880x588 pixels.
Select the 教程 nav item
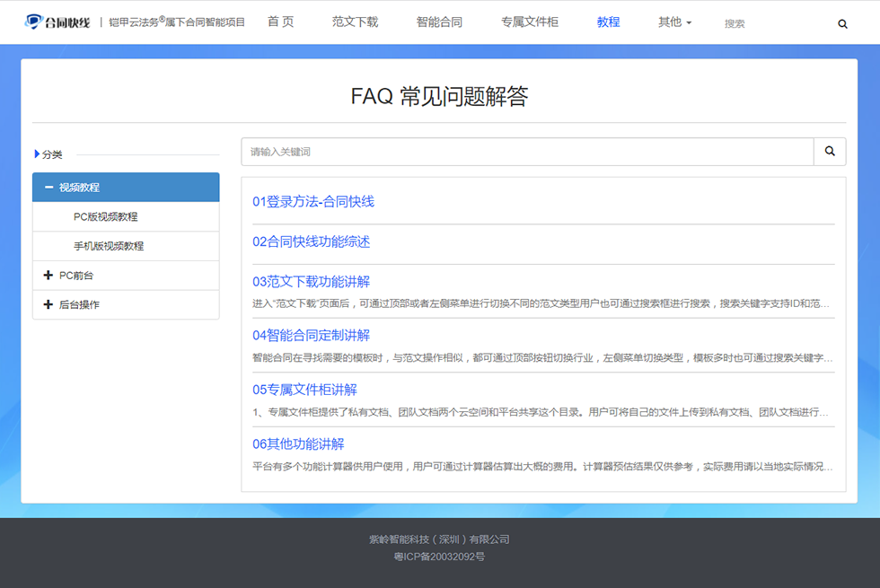tap(609, 22)
